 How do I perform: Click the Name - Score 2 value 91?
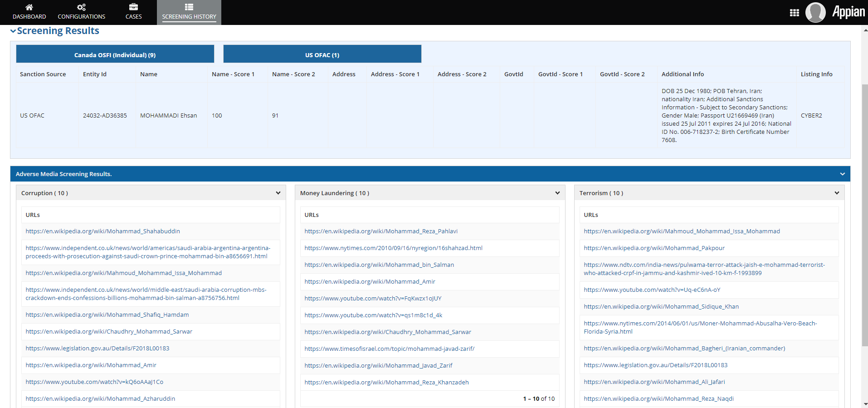pyautogui.click(x=275, y=115)
